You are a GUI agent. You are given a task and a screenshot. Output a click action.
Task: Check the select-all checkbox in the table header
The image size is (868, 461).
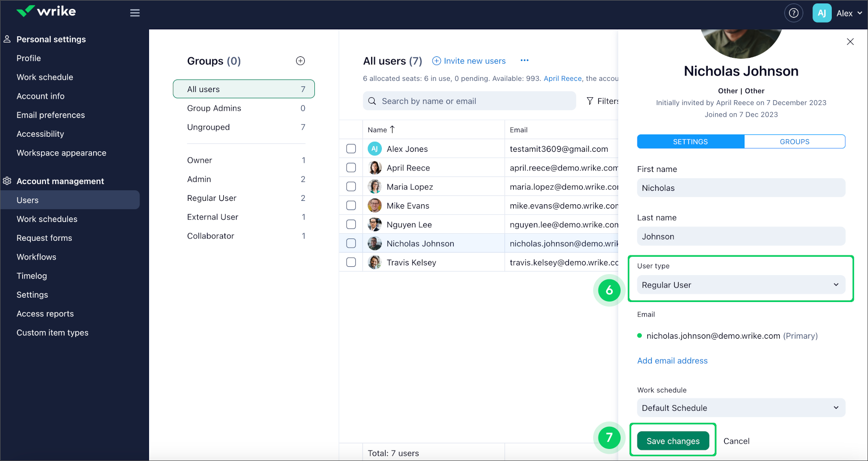tap(351, 129)
